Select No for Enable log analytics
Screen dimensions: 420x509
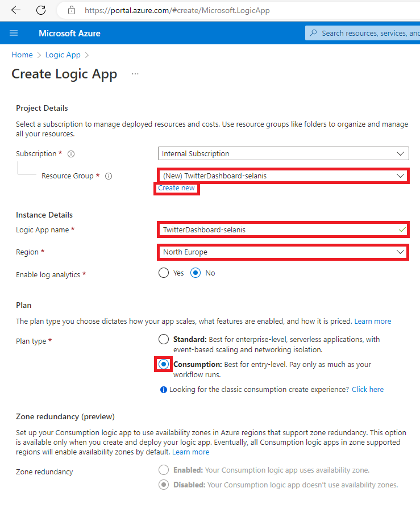(x=196, y=273)
